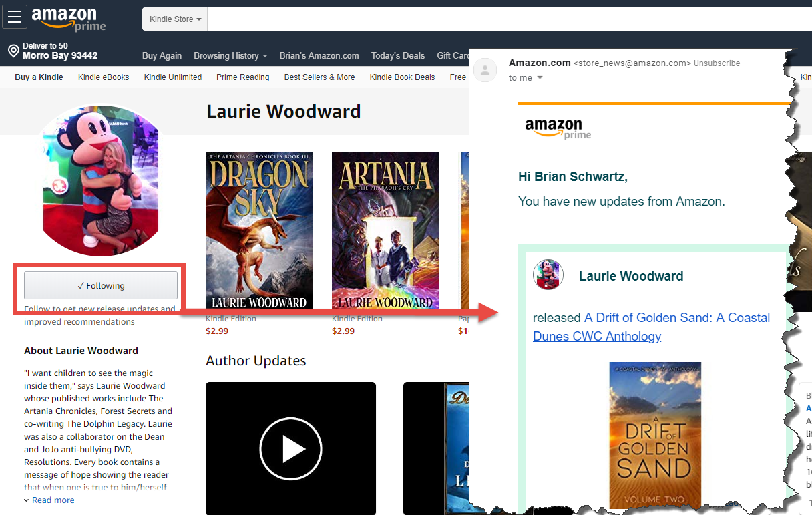Expand the Browsing History dropdown
812x515 pixels.
click(x=230, y=56)
